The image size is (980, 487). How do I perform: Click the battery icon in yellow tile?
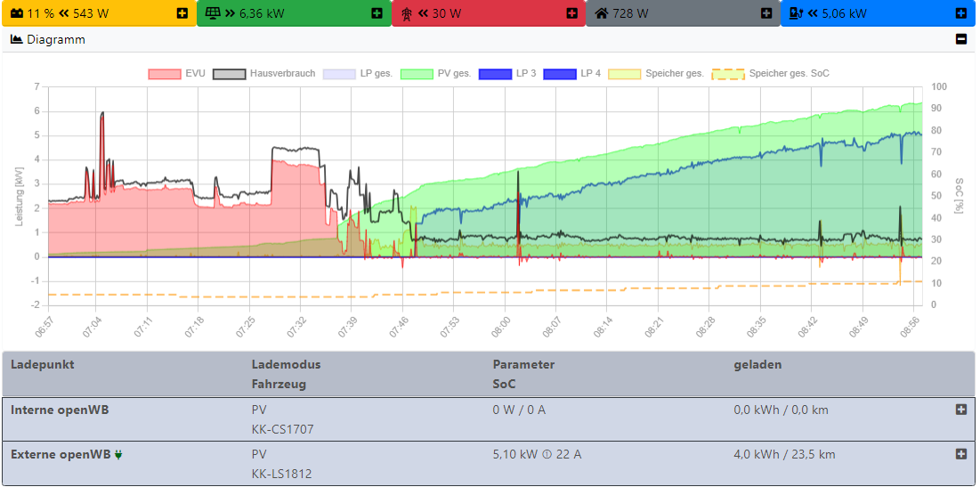click(x=16, y=13)
